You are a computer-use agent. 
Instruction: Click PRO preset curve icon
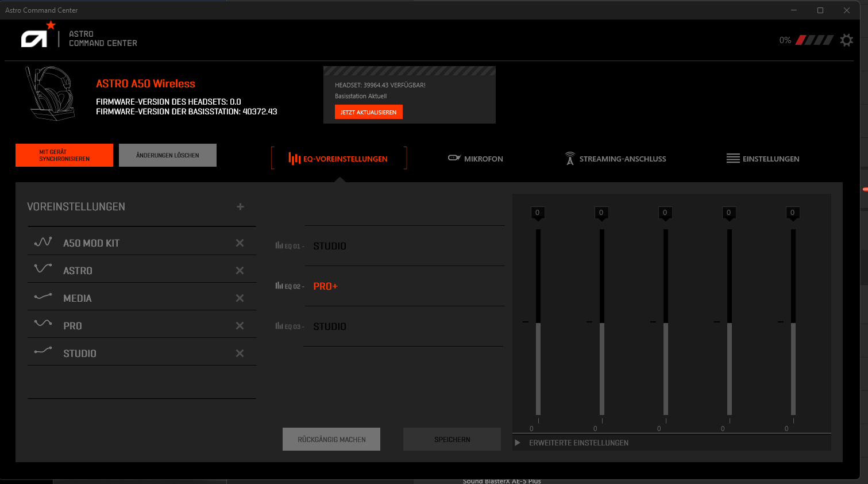(43, 323)
